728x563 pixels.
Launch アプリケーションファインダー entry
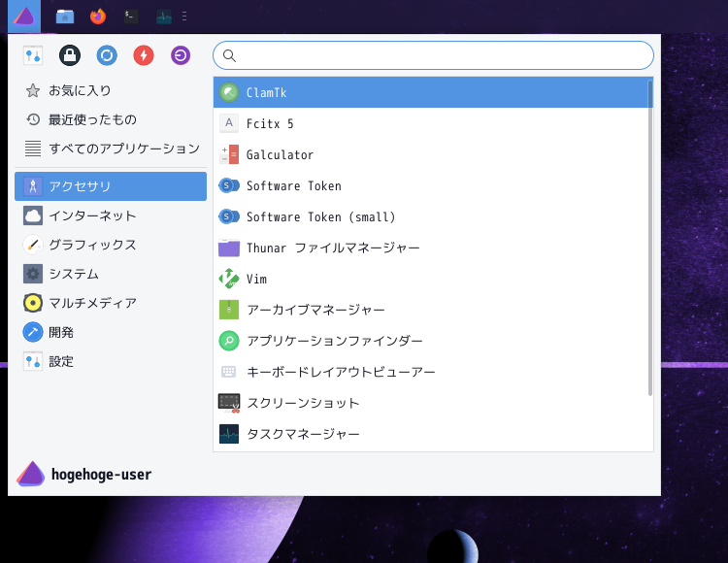pyautogui.click(x=433, y=341)
